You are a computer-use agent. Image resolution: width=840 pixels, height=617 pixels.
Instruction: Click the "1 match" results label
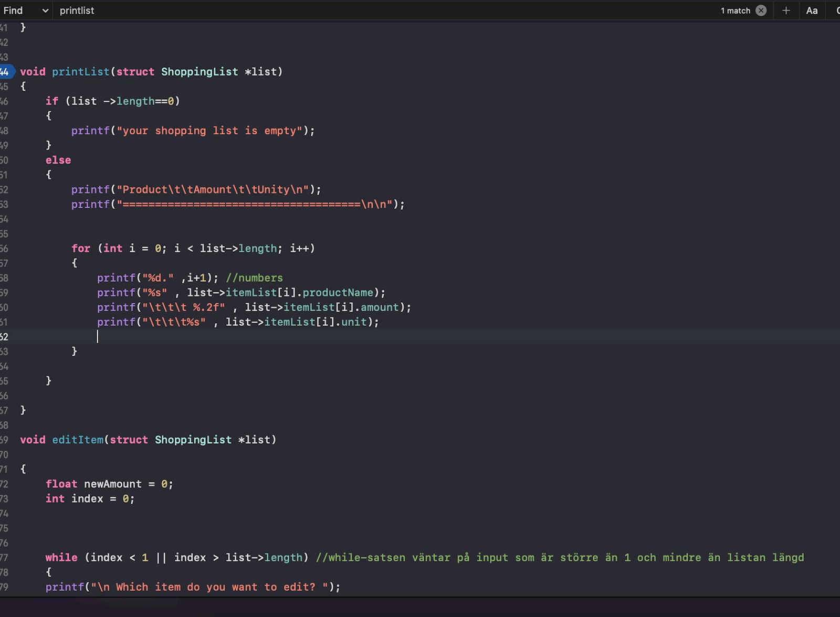pyautogui.click(x=735, y=10)
